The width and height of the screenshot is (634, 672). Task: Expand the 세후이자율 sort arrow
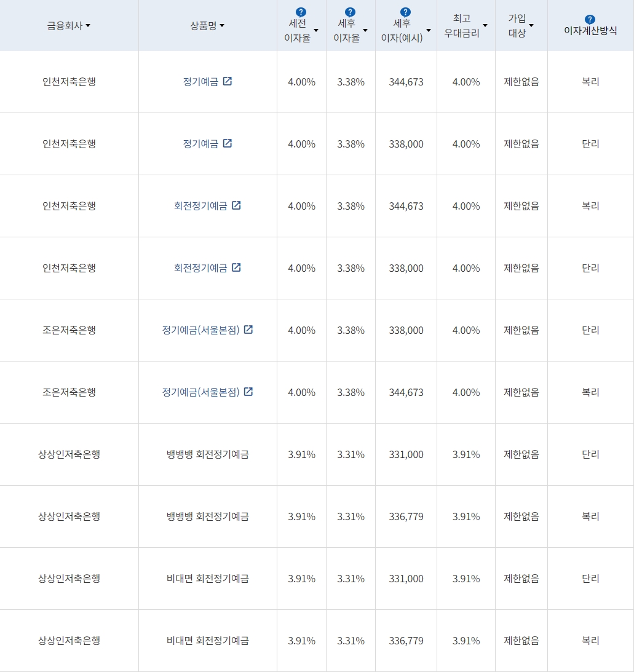(x=365, y=30)
